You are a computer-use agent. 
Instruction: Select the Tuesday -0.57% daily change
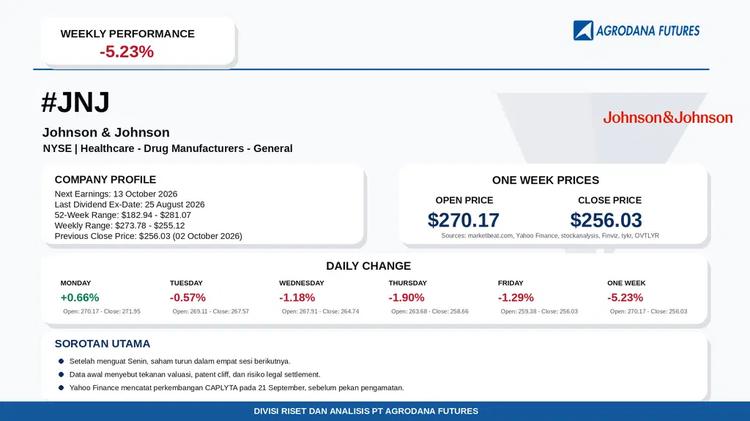[188, 298]
